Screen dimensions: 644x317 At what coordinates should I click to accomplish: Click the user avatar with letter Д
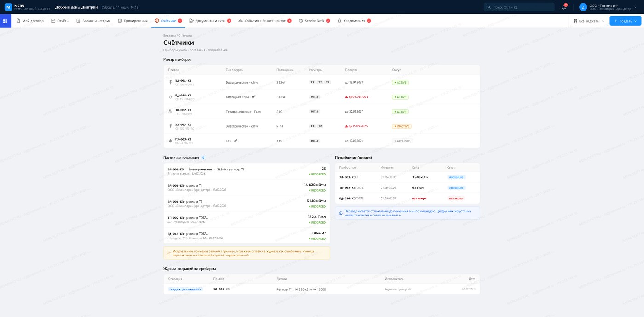point(583,7)
